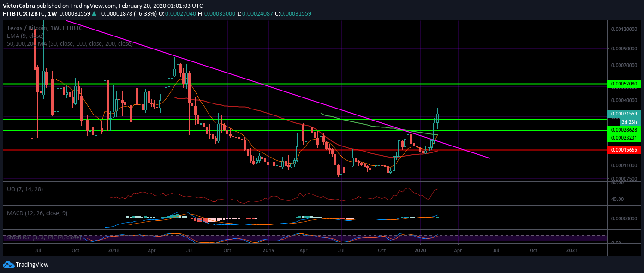This screenshot has width=644, height=273.
Task: Click the green 0.00028628 price label
Action: [x=624, y=131]
